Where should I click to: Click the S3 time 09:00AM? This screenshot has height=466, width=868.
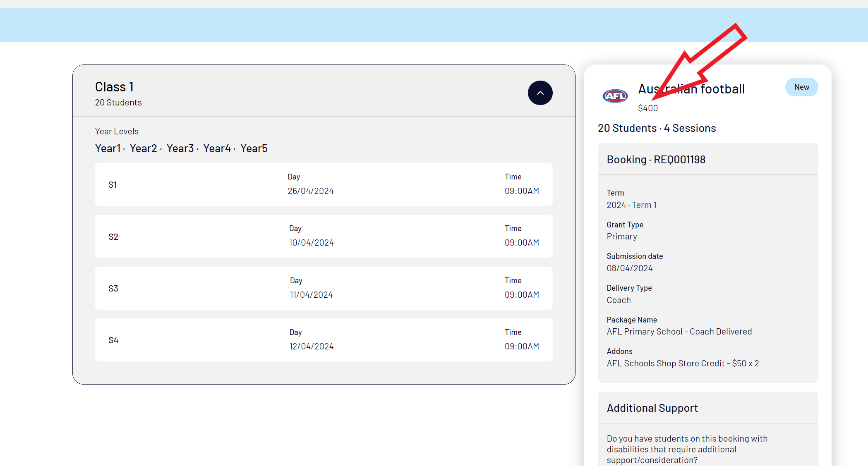coord(522,295)
